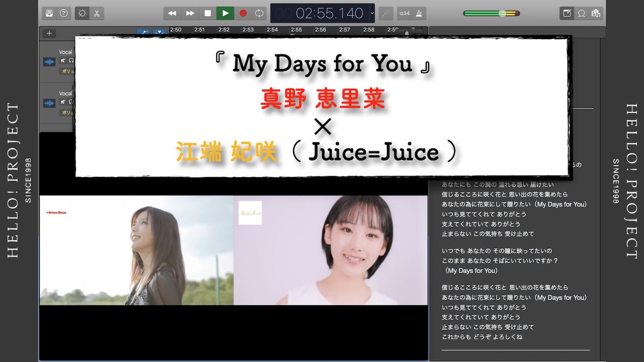Click the master volume slider knob

click(x=502, y=13)
